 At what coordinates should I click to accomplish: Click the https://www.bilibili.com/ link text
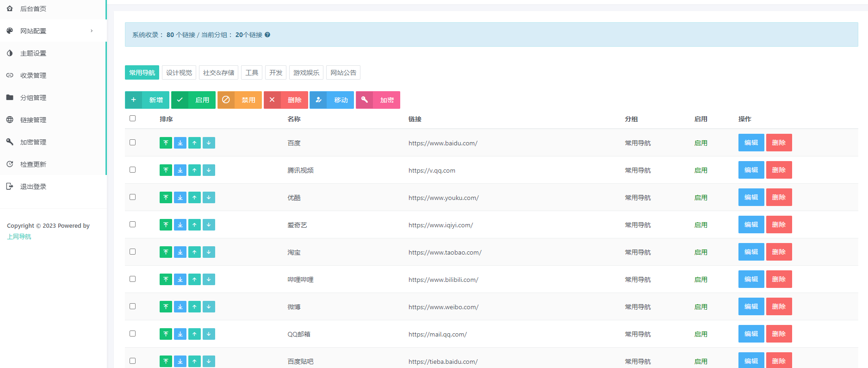[x=443, y=280]
